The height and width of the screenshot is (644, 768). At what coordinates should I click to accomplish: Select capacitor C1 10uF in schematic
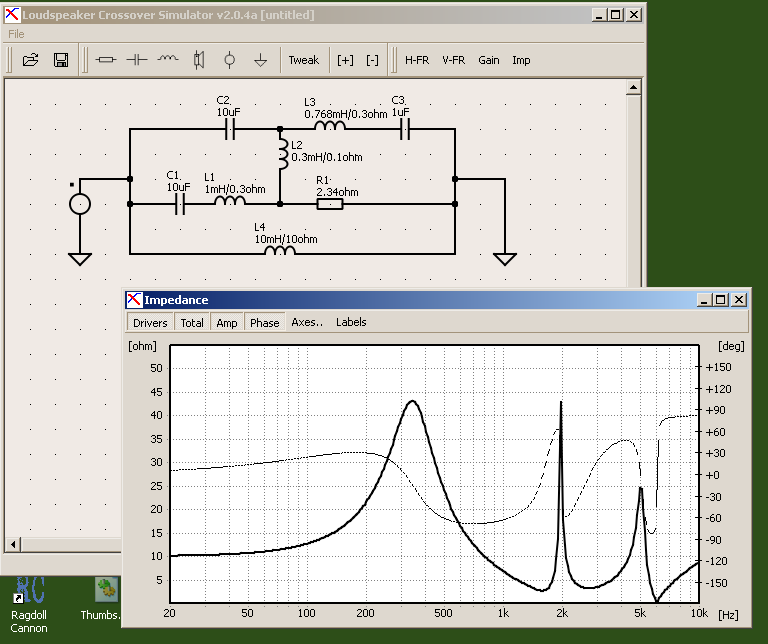[x=180, y=204]
